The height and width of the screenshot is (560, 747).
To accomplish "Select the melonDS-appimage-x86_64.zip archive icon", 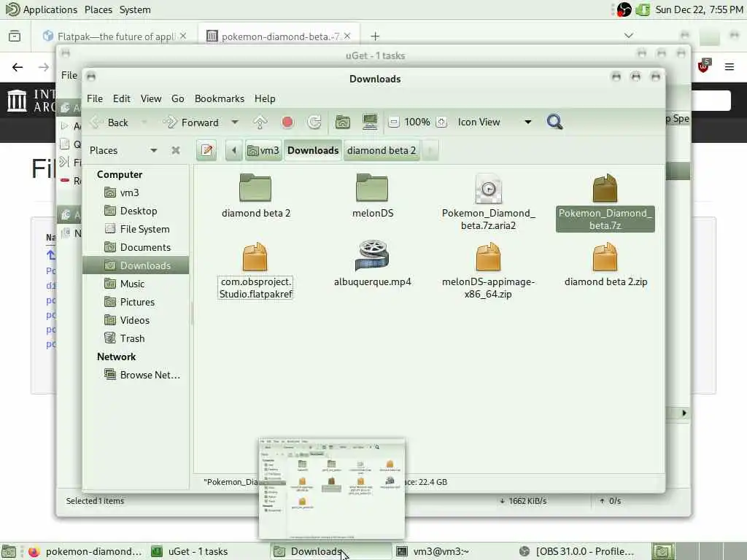I will tap(488, 257).
